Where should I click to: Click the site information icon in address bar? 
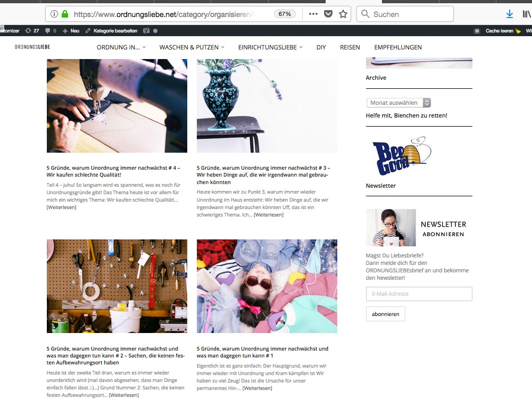click(54, 14)
